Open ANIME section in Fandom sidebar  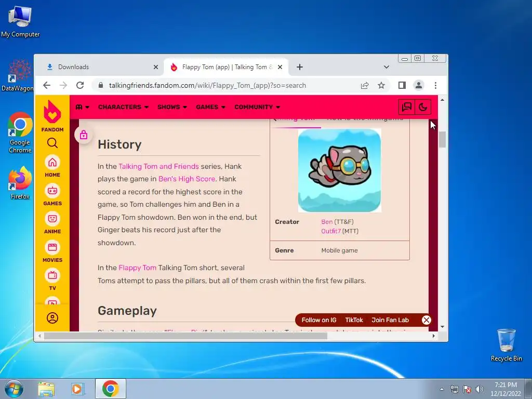pos(52,223)
